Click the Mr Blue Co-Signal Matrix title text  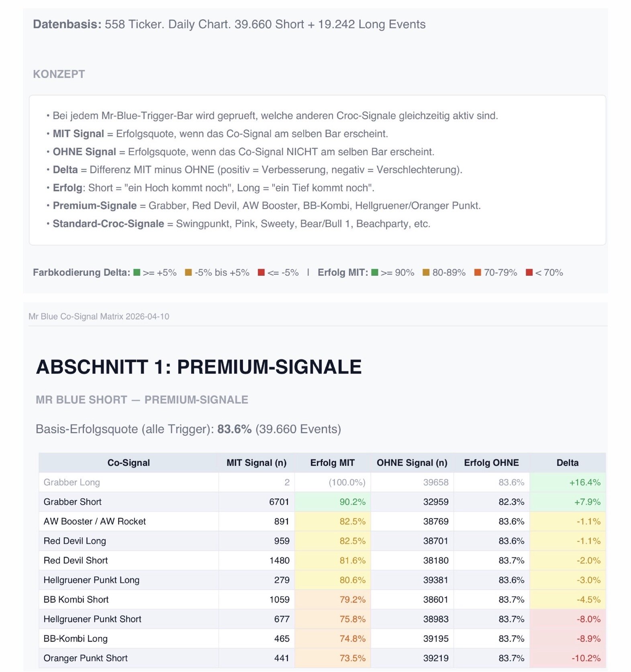click(99, 316)
